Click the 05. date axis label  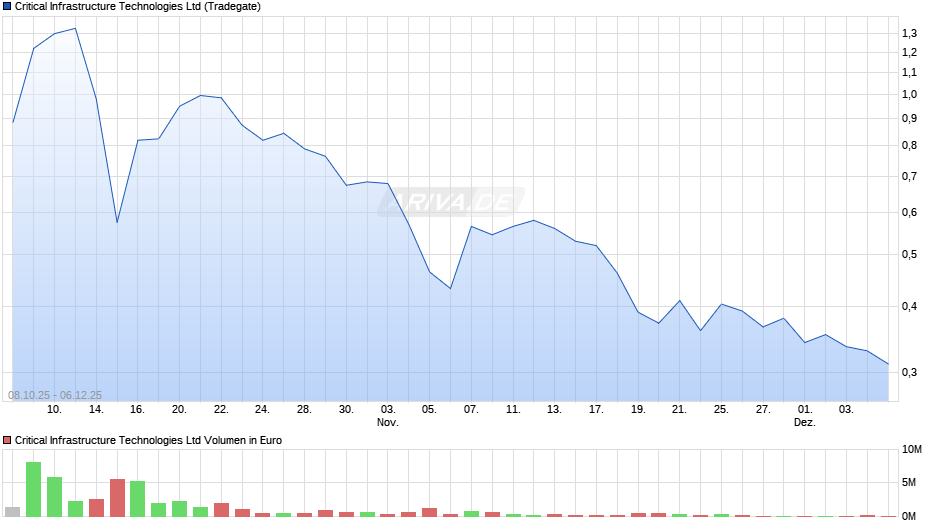pos(429,410)
